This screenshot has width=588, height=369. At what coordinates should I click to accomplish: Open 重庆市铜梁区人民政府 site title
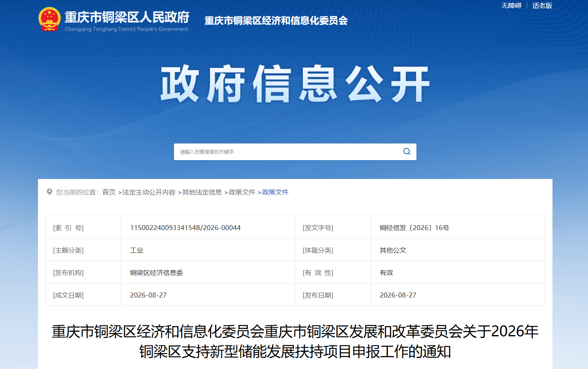[x=127, y=17]
